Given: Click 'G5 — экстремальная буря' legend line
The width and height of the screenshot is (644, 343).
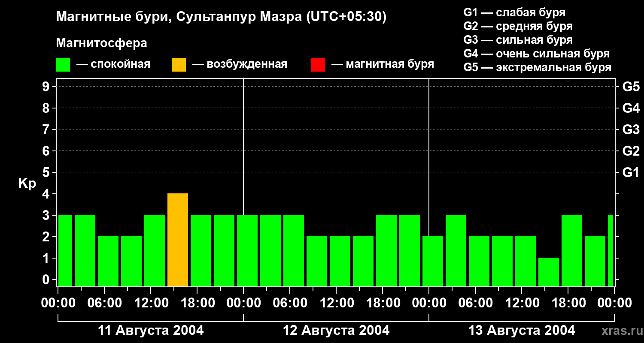Looking at the screenshot, I should pyautogui.click(x=538, y=68).
